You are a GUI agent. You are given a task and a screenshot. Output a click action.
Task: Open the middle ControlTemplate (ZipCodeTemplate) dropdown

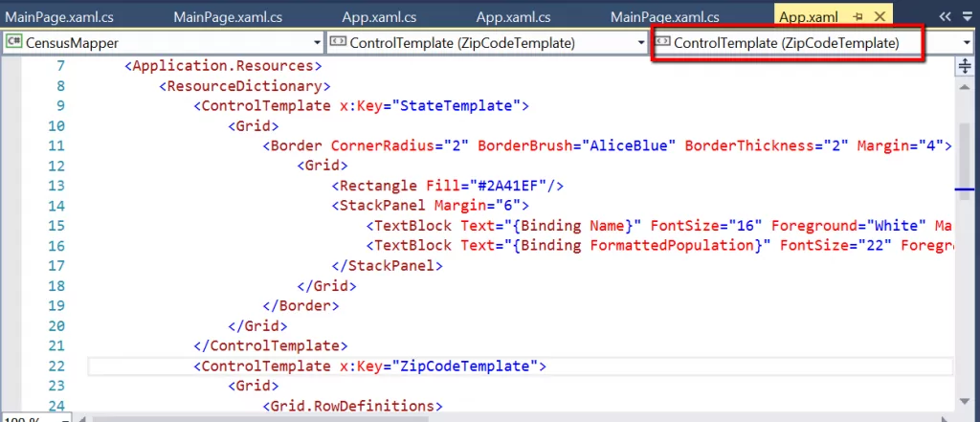640,44
